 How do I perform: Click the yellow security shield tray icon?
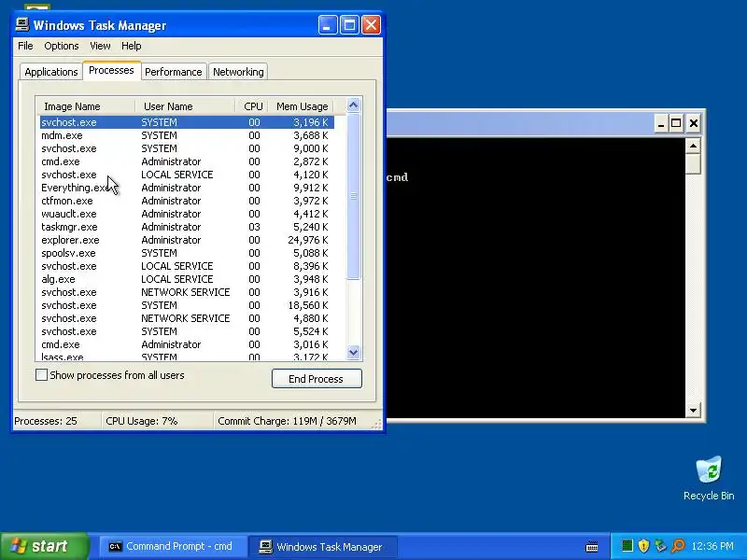point(643,546)
